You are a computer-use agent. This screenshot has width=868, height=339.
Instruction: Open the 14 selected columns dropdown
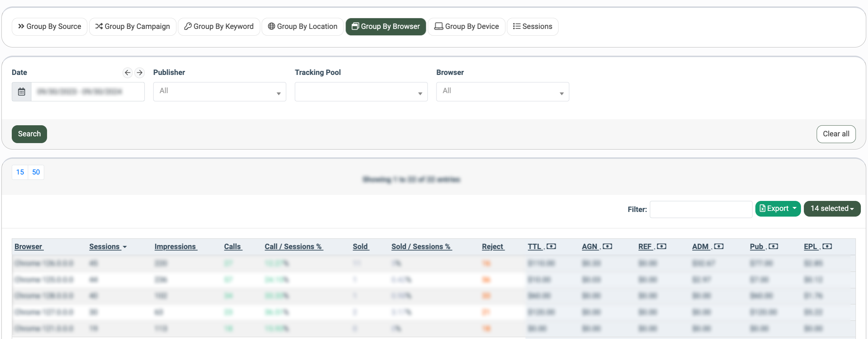pyautogui.click(x=832, y=209)
